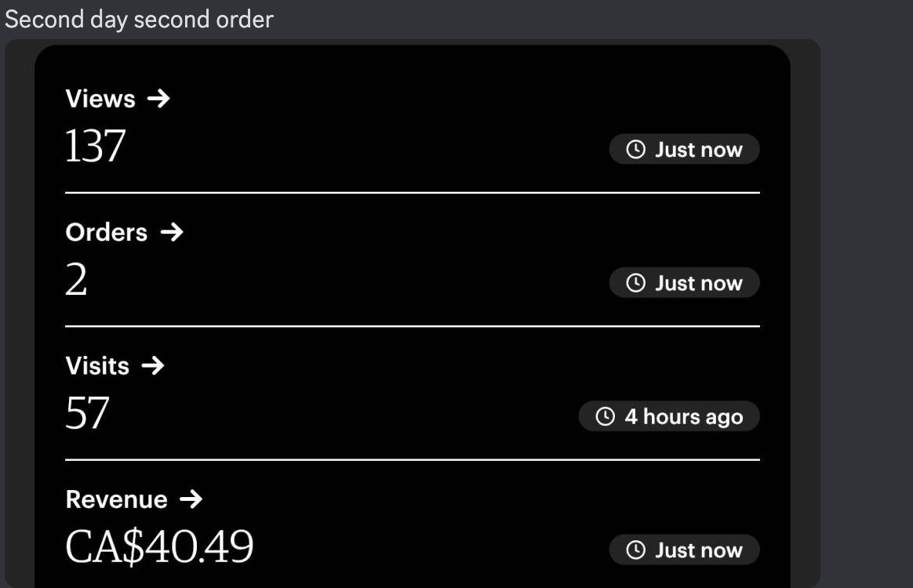Screen dimensions: 913x588
Task: Click the "4 hours ago" text for Visits
Action: [x=683, y=416]
